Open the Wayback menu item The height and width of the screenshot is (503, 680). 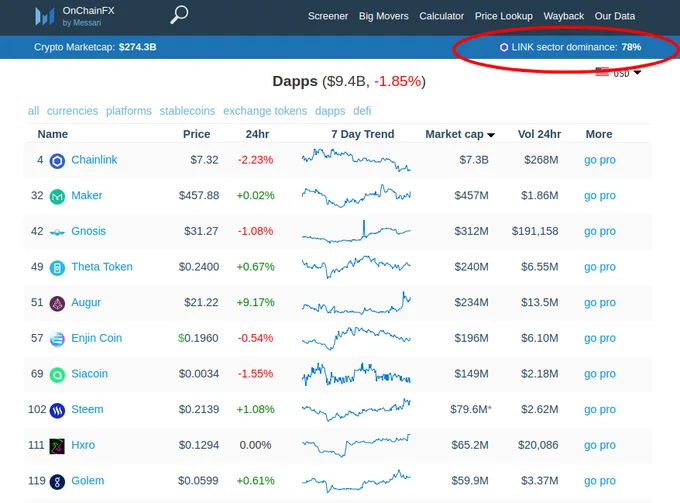(x=564, y=16)
